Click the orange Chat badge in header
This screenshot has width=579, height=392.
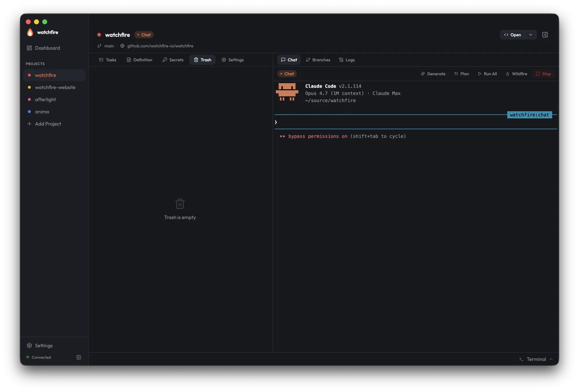tap(144, 35)
